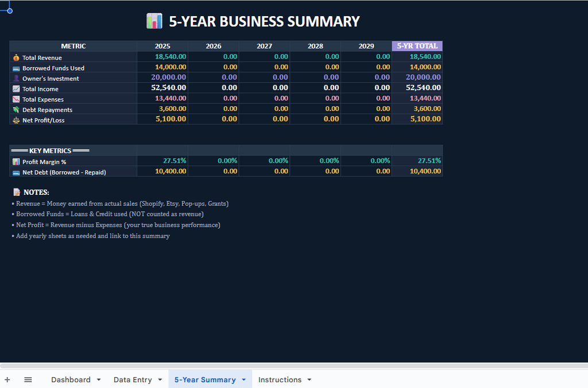Open the 5-Year Summary tab dropdown arrow
The height and width of the screenshot is (388, 588).
243,380
